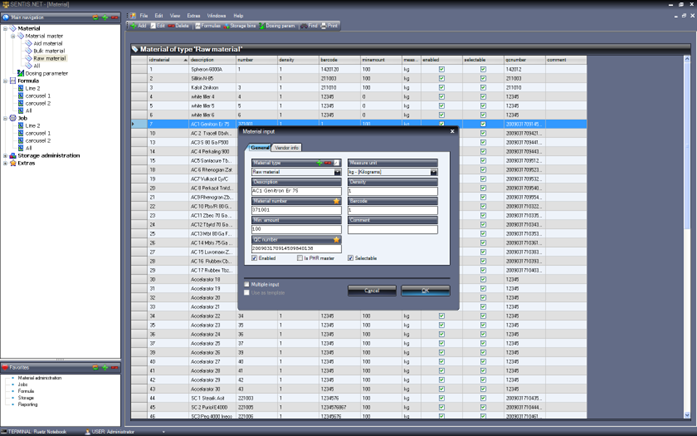The width and height of the screenshot is (697, 436).
Task: Toggle the Enabled checkbox in dialog
Action: tap(255, 258)
